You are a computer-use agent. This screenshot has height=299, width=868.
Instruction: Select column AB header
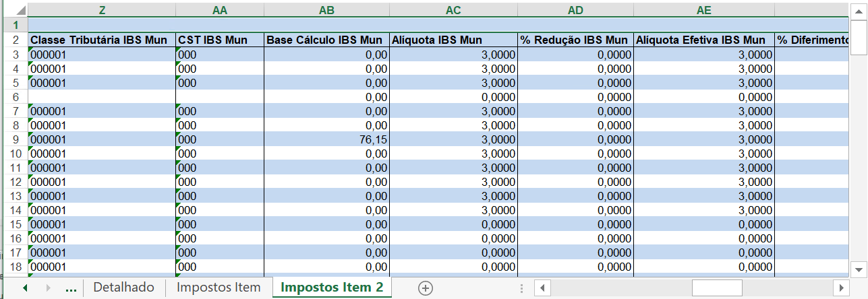point(326,10)
